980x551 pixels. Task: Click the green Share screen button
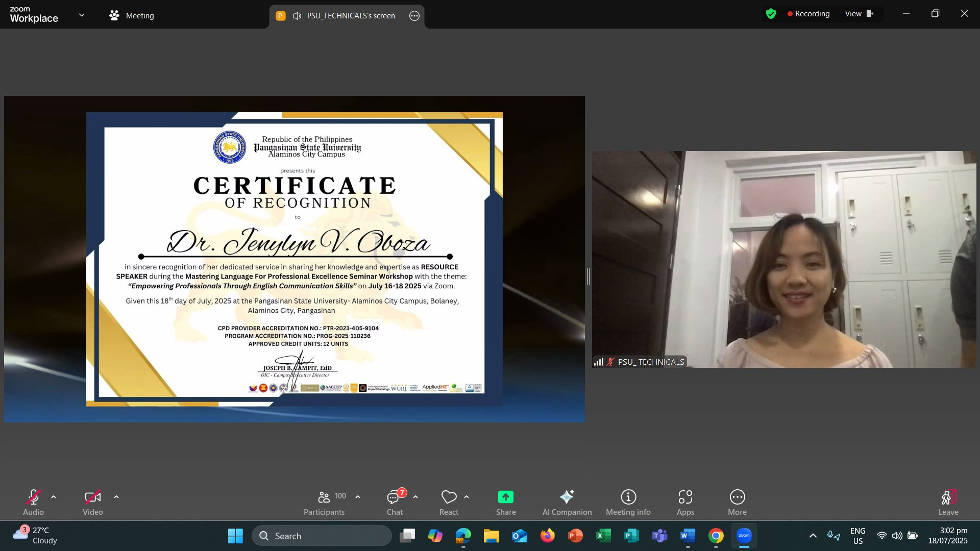pyautogui.click(x=505, y=497)
